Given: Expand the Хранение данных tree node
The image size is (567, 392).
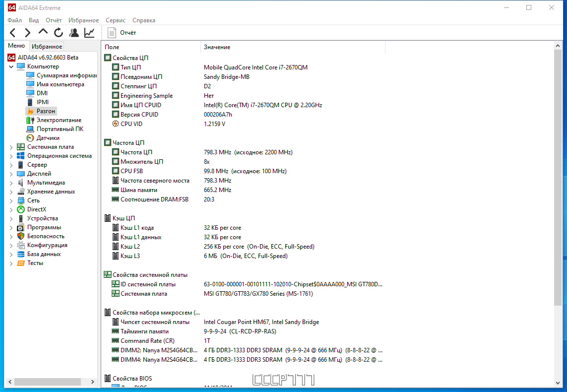Looking at the screenshot, I should coord(11,192).
